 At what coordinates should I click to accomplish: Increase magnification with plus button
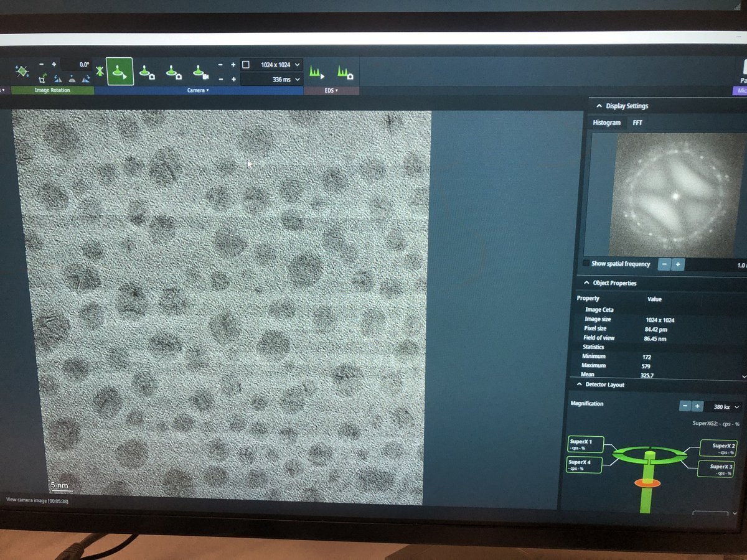click(698, 406)
